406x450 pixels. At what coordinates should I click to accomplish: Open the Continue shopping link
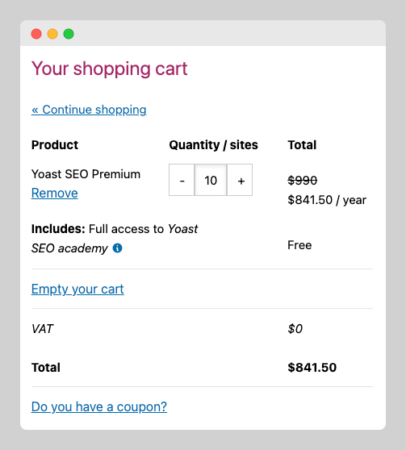pos(89,110)
